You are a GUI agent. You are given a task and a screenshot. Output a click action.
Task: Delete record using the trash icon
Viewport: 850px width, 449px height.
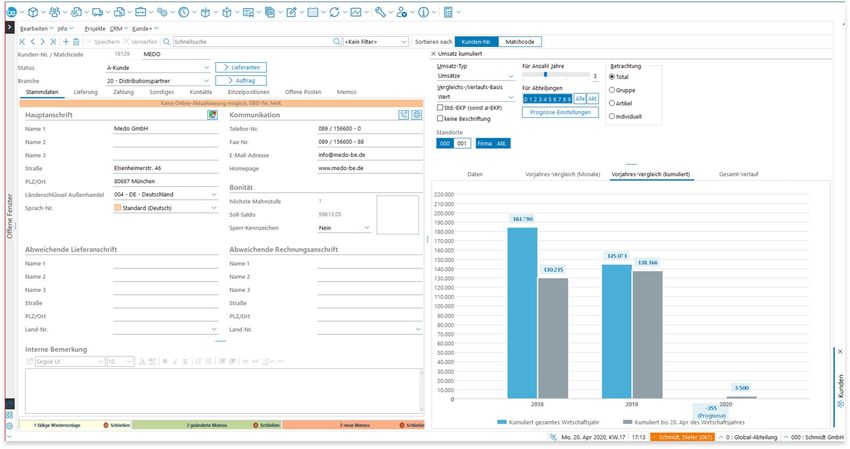[77, 42]
